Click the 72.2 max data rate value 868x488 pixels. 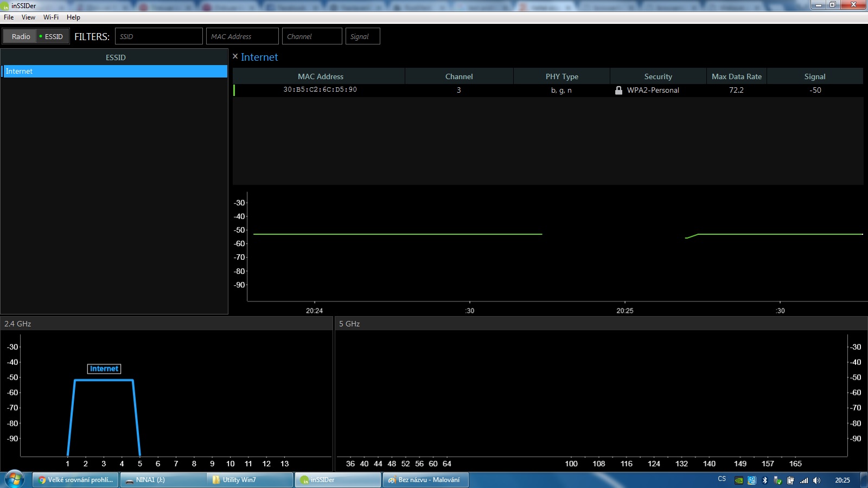click(736, 90)
